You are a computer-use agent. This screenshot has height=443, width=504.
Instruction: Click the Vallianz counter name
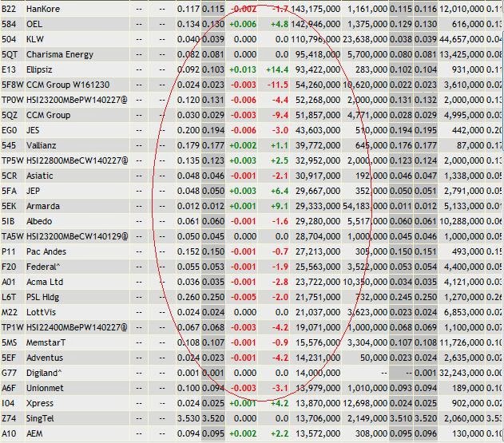42,145
